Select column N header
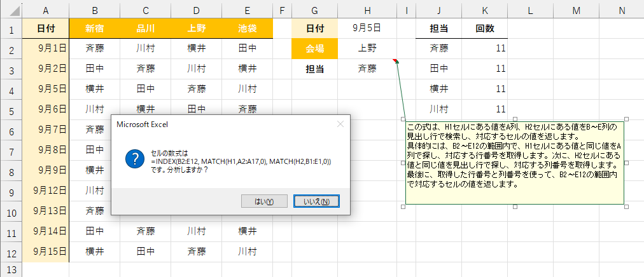Viewport: 644px width, 277px height. point(622,11)
